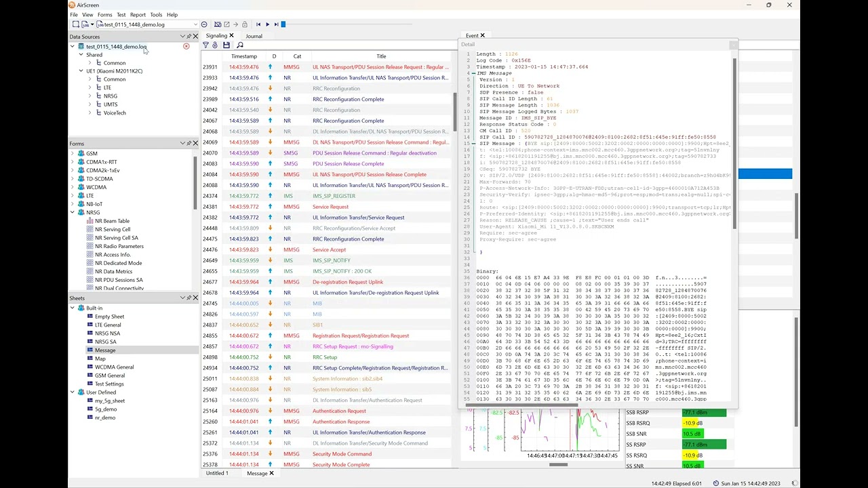Screen dimensions: 868x488
Task: Click the NR Beam Table form icon
Action: [90, 221]
